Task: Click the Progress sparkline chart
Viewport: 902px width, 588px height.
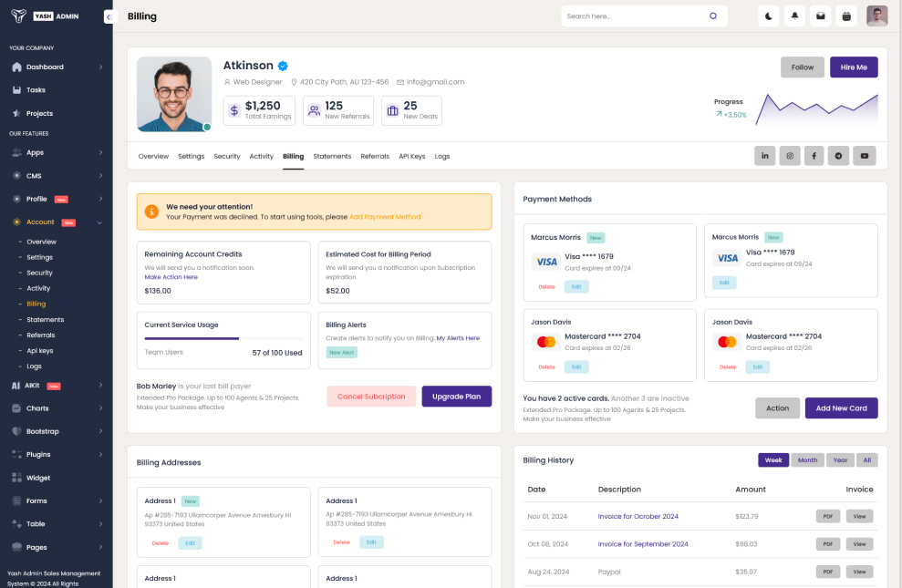Action: click(816, 109)
